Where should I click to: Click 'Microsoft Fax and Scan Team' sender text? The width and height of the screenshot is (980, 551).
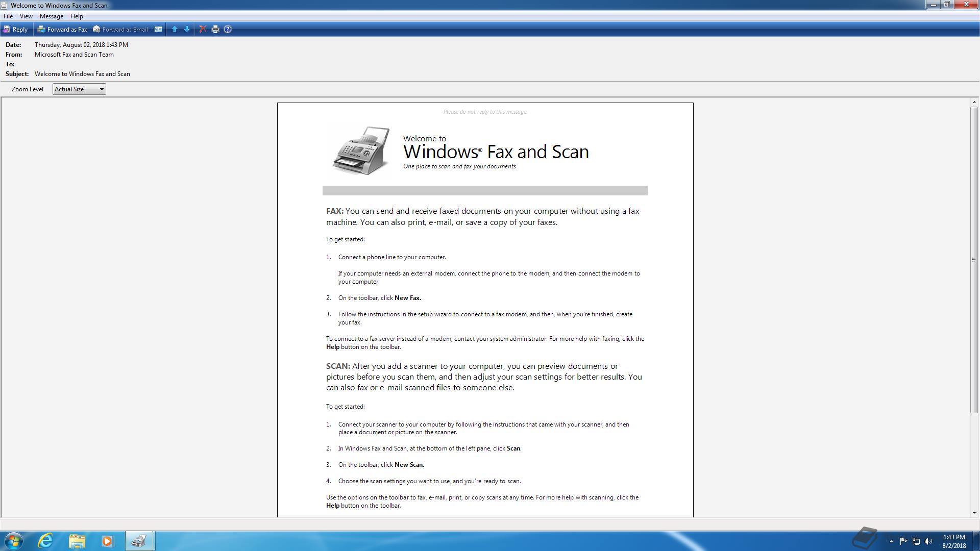(x=74, y=55)
